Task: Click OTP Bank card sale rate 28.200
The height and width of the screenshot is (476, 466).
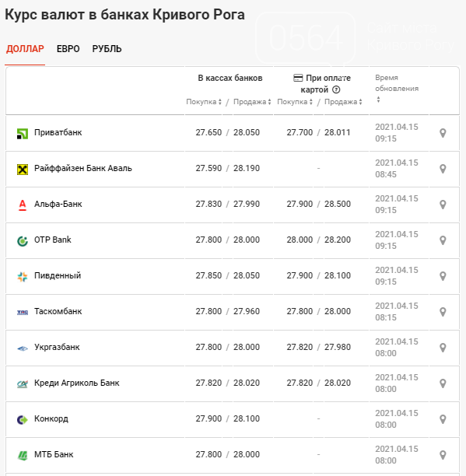Action: pyautogui.click(x=338, y=240)
